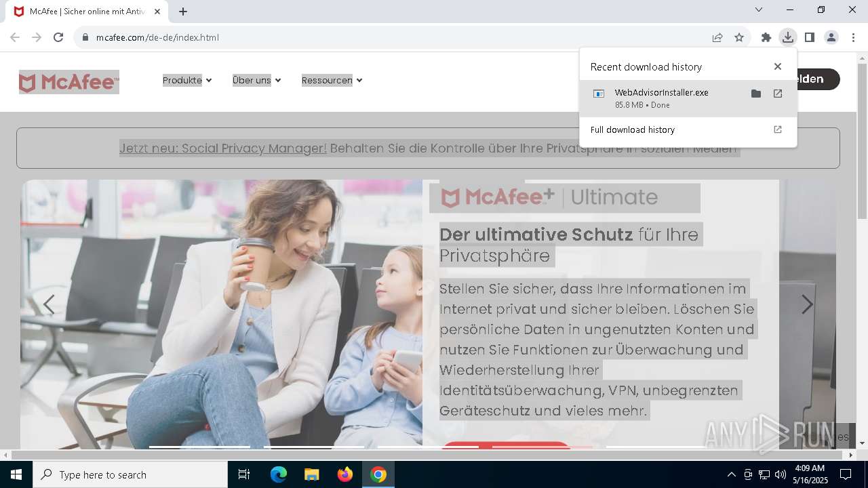Go to previous carousel slide
Screen dimensions: 868x488
49,305
